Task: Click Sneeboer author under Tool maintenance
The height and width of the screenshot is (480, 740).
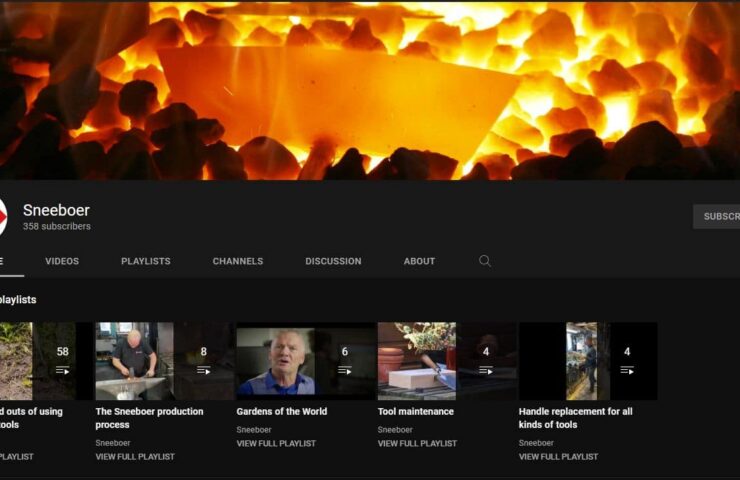Action: 395,430
